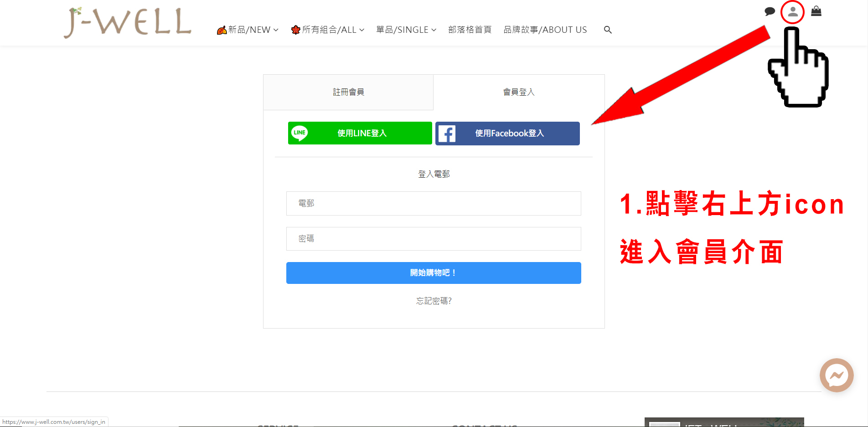This screenshot has width=868, height=427.
Task: Click the Facebook logo icon
Action: 447,134
